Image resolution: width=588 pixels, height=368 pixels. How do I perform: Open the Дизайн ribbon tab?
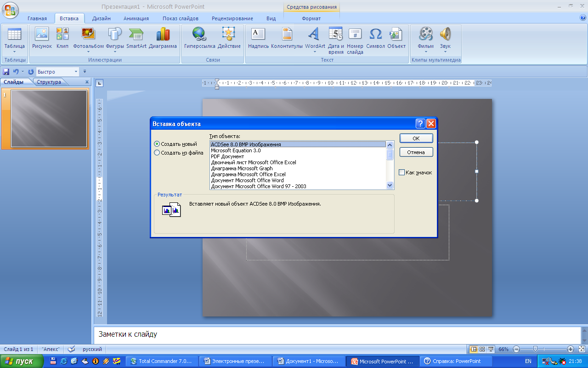pos(101,18)
